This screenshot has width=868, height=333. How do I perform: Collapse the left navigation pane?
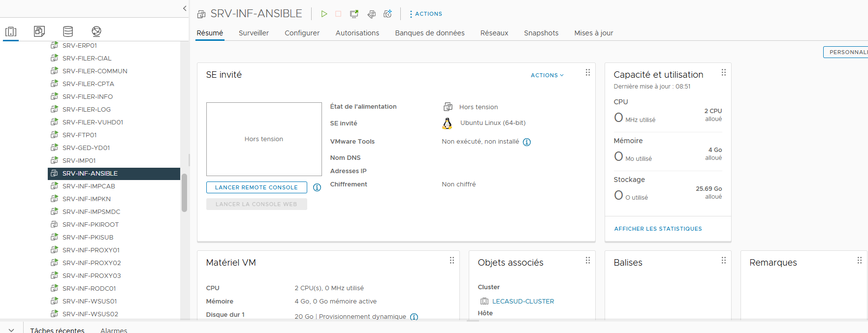pos(185,8)
